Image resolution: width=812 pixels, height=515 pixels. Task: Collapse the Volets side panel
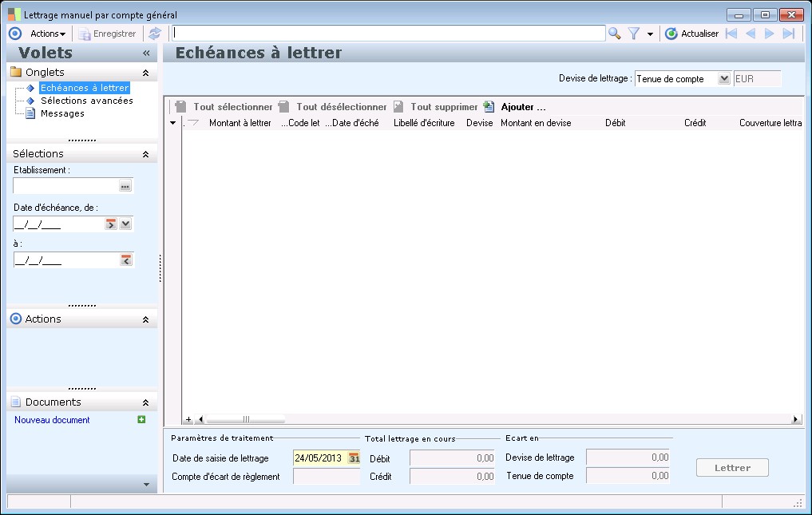146,53
